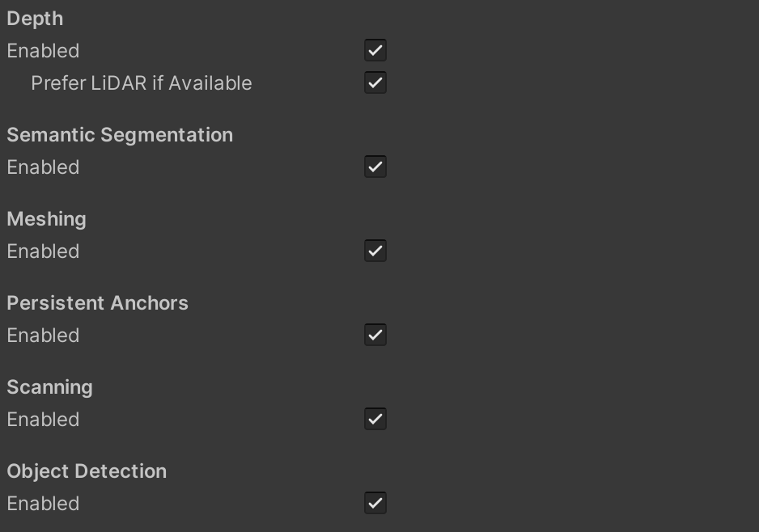Click the Enabled label under Depth

coord(43,50)
